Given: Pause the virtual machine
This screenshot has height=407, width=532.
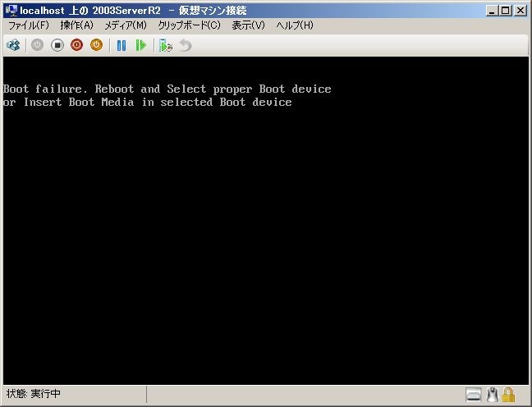Looking at the screenshot, I should coord(122,45).
